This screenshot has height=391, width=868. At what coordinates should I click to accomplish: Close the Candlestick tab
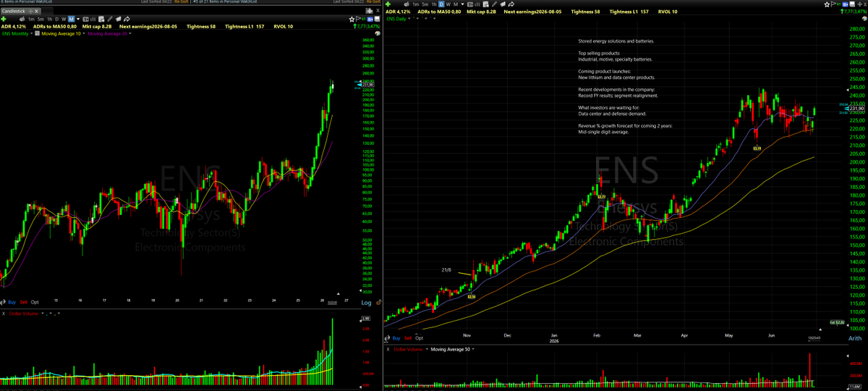click(36, 11)
